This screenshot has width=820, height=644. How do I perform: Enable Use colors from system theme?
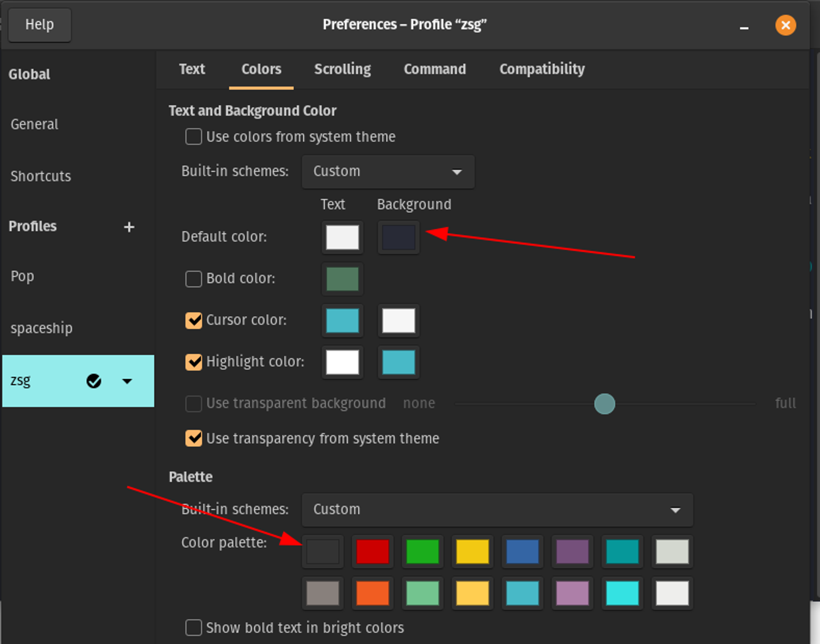pyautogui.click(x=194, y=137)
